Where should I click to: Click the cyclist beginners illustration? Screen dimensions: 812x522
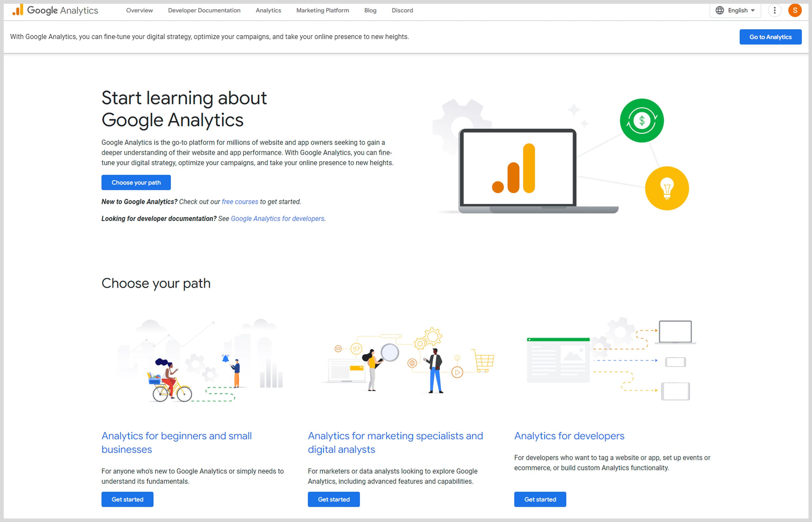coord(200,360)
